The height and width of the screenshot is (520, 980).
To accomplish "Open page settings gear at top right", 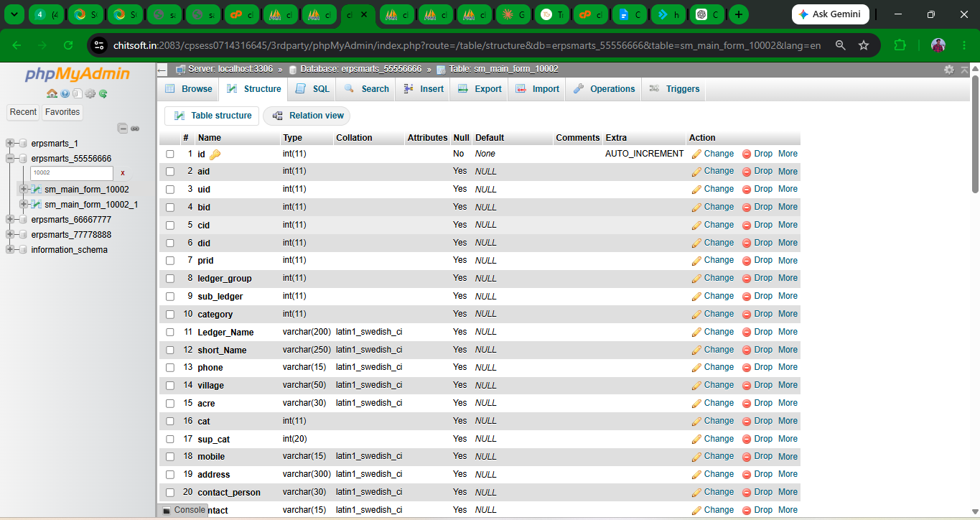I will (949, 70).
